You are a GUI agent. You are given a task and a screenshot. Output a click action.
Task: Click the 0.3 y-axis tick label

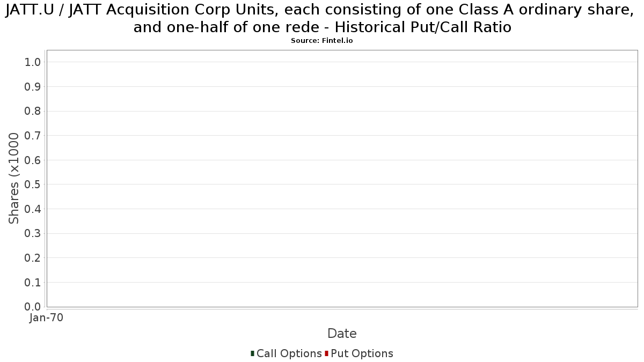[x=33, y=234]
